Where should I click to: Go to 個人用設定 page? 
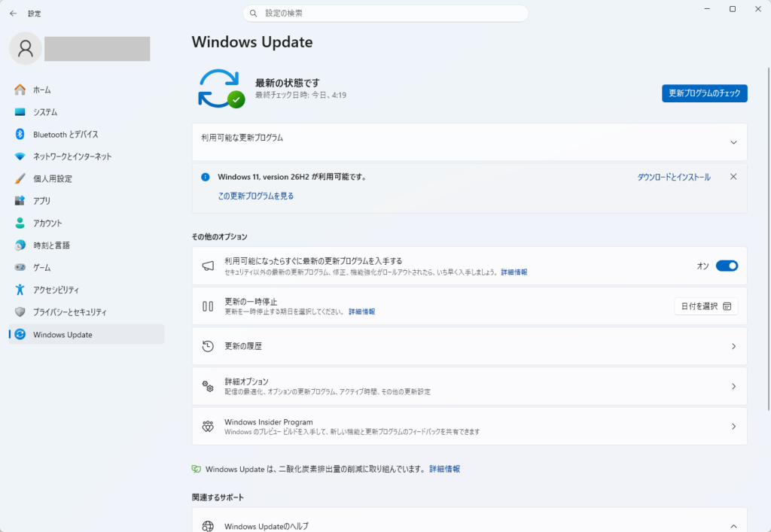[x=87, y=178]
